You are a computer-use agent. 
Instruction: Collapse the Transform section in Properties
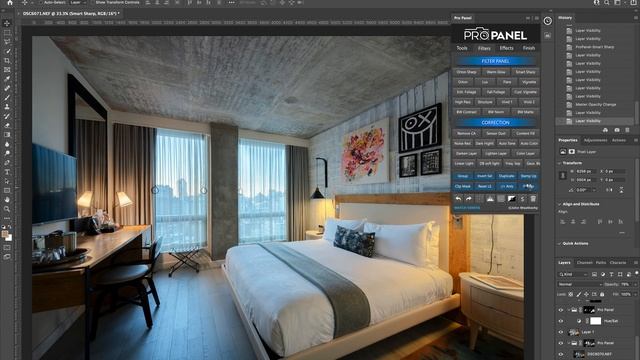(x=559, y=163)
